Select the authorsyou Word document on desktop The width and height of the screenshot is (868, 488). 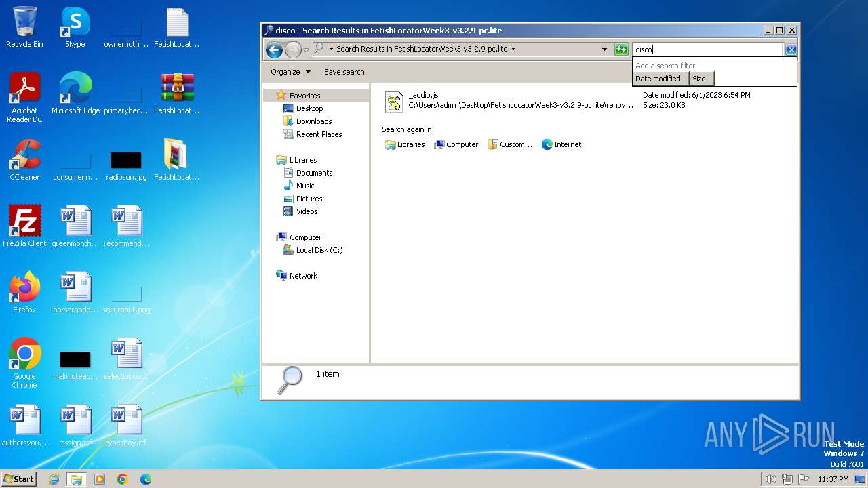(24, 426)
